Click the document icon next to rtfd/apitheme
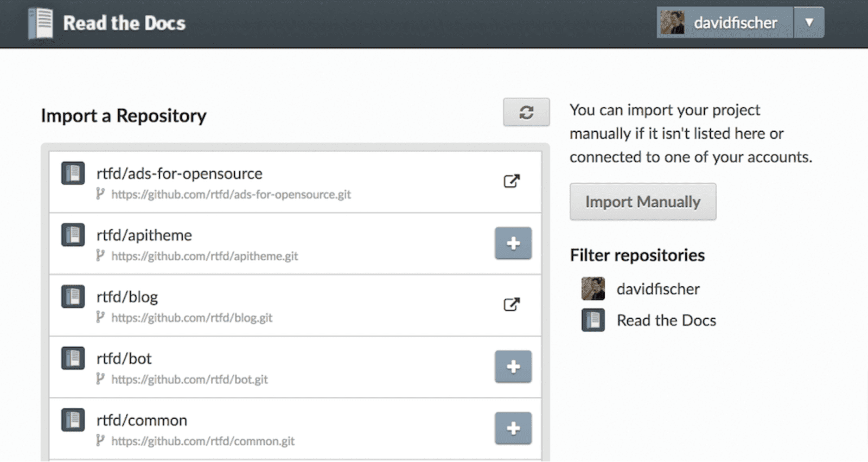 coord(73,235)
